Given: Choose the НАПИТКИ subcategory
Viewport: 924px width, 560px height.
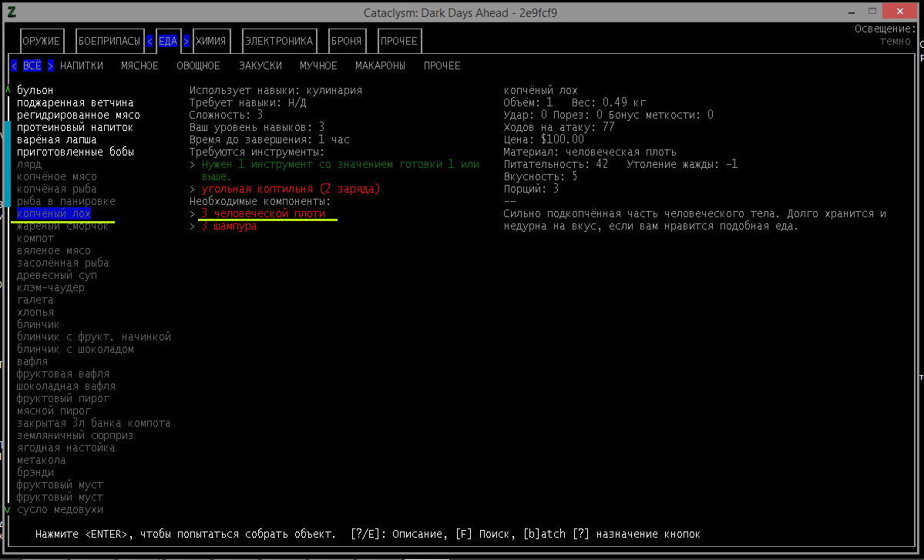Looking at the screenshot, I should point(82,66).
